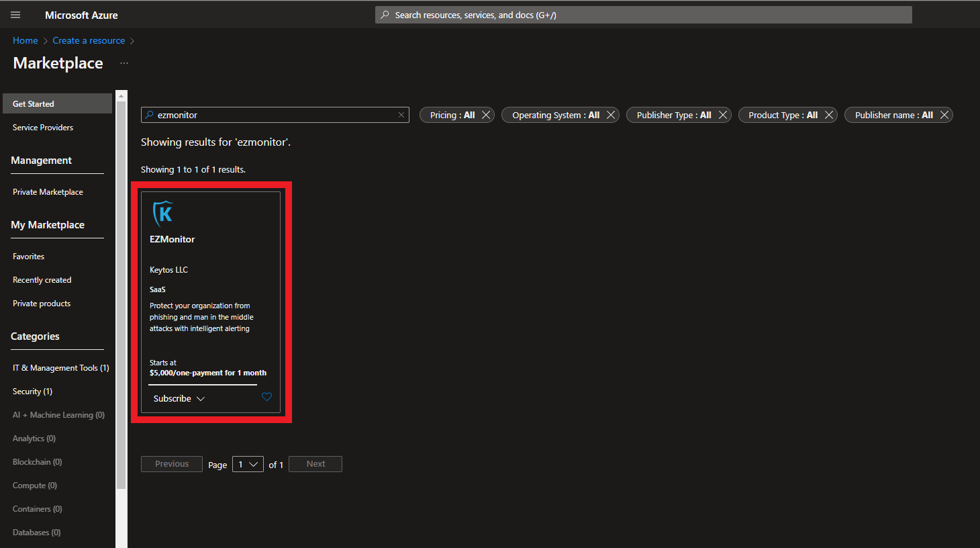Screen dimensions: 980x548
Task: Filter by AI + Machine Learning category
Action: [x=58, y=414]
